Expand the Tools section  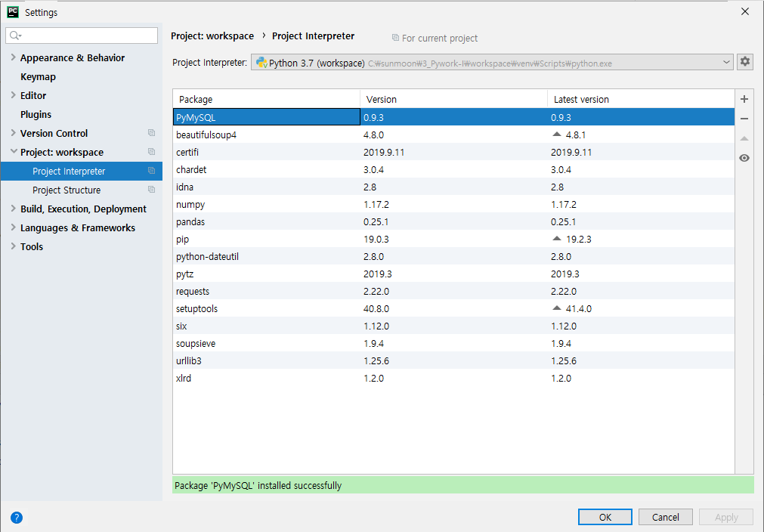(13, 246)
